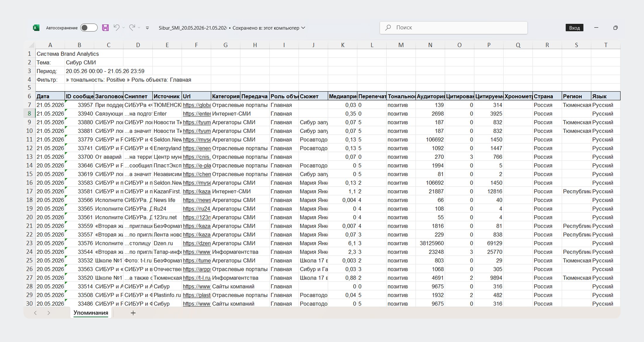Screen dimensions: 644x342
Task: Open the undo history dropdown arrow
Action: (124, 28)
